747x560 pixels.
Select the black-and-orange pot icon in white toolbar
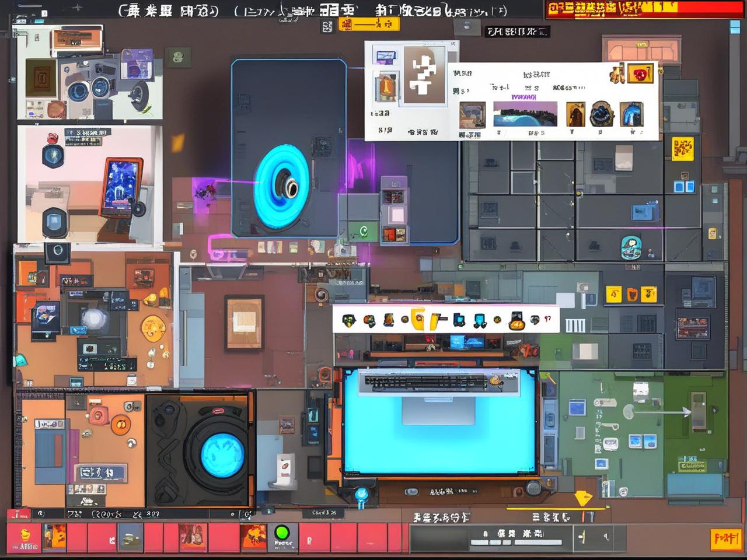(516, 320)
